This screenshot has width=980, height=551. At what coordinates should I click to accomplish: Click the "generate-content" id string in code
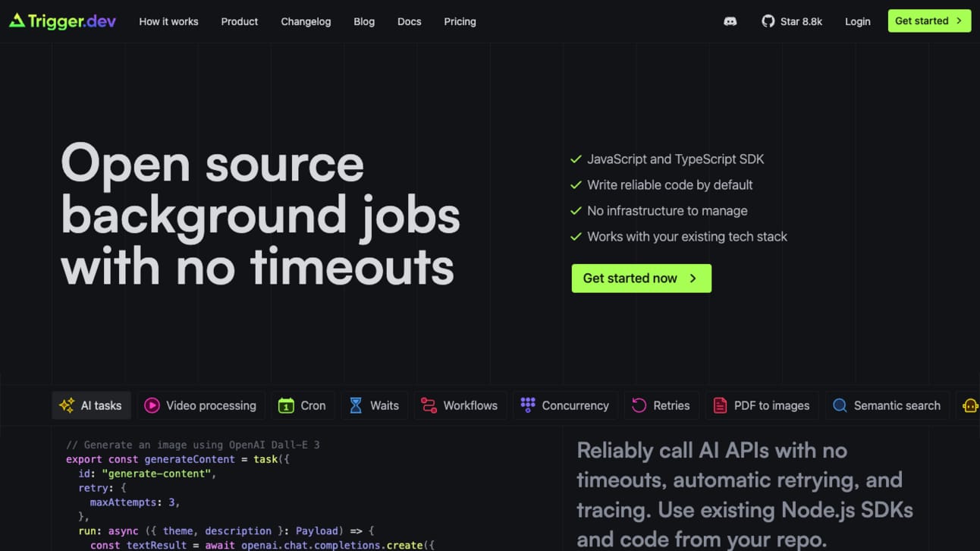click(x=156, y=474)
